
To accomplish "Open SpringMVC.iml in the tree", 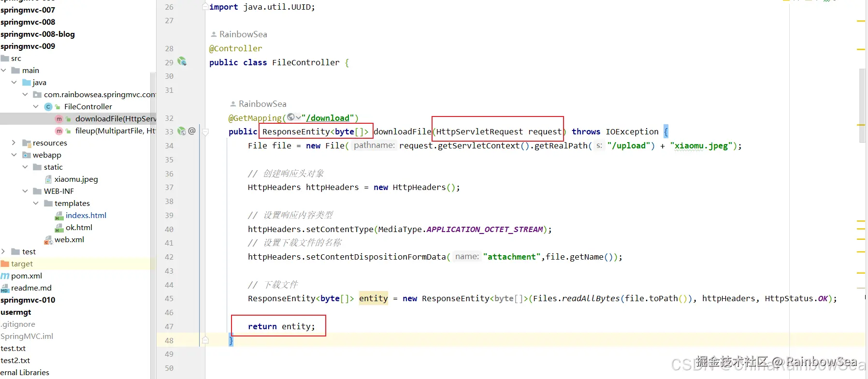I will [27, 336].
